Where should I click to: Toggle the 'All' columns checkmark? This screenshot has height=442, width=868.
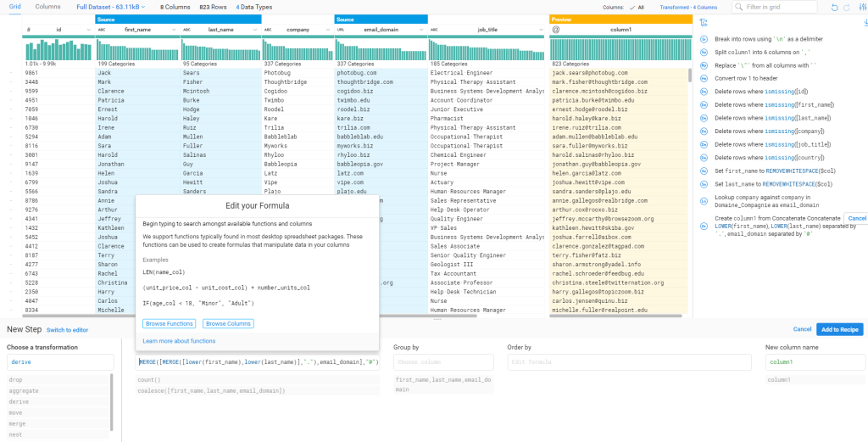[x=636, y=7]
